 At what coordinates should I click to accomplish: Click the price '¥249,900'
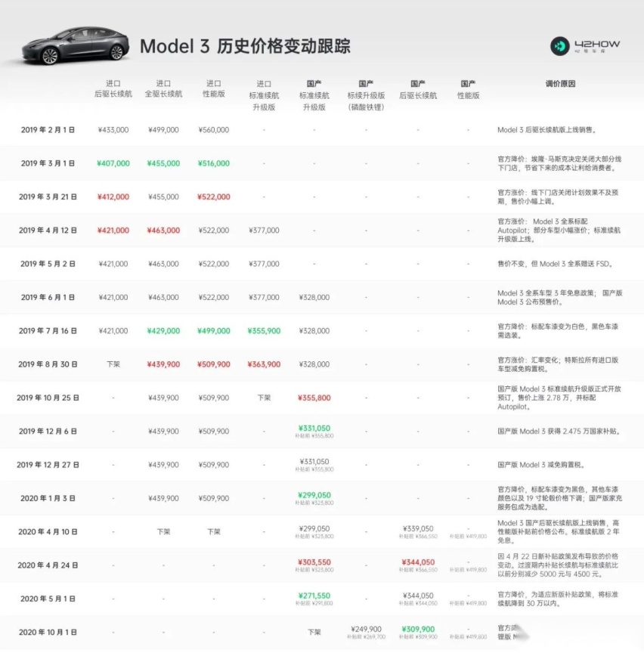[366, 629]
